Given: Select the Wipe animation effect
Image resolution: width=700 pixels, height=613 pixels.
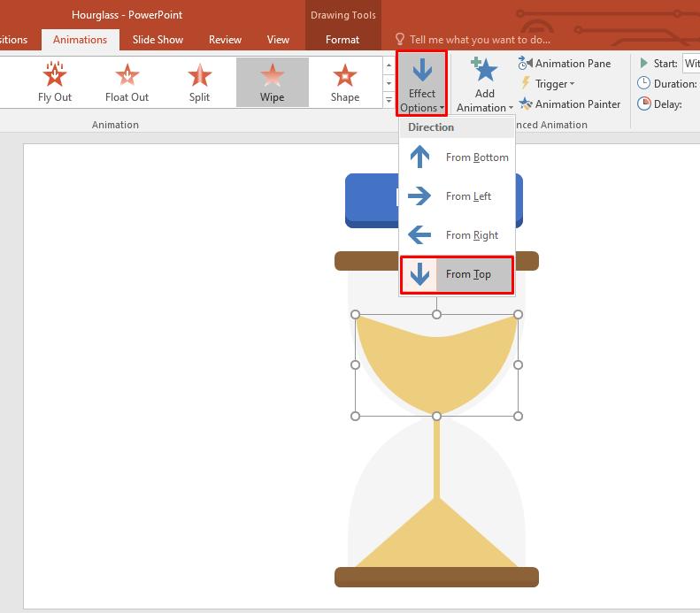Looking at the screenshot, I should pyautogui.click(x=273, y=82).
